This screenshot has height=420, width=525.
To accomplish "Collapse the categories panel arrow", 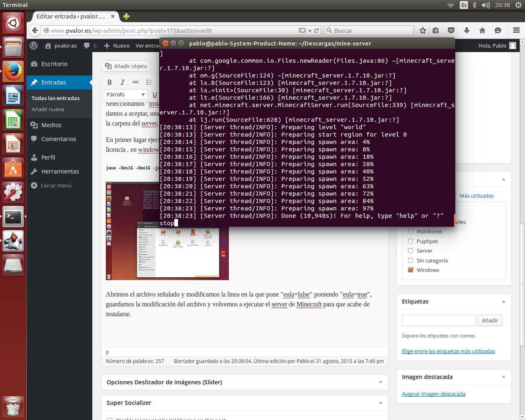I will (504, 179).
